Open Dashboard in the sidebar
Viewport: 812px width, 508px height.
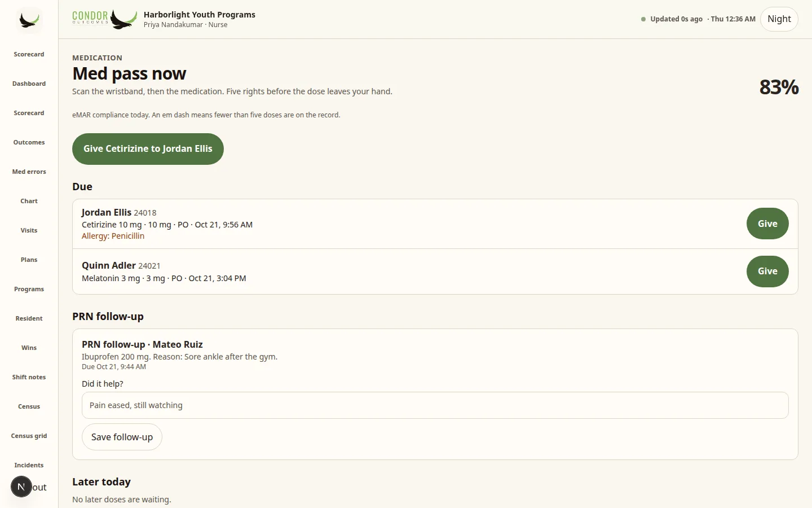29,84
